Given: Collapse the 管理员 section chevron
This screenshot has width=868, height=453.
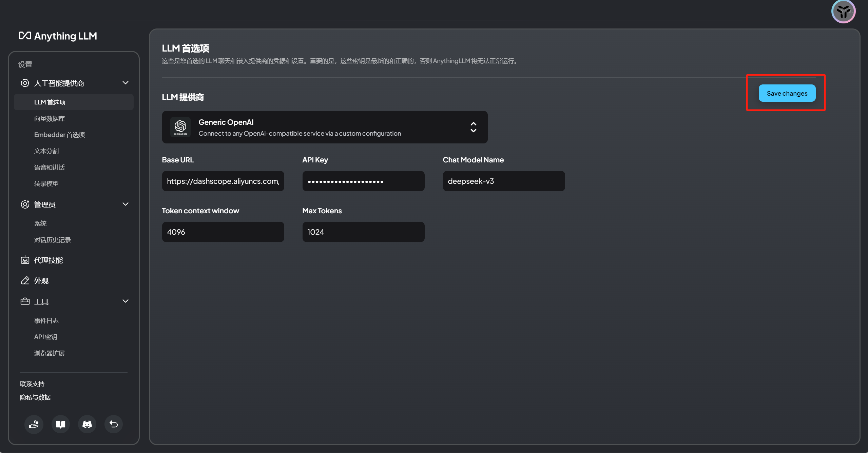Looking at the screenshot, I should click(x=126, y=204).
